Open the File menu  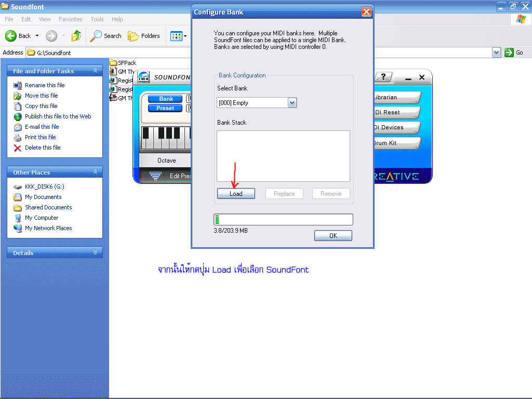[x=9, y=19]
